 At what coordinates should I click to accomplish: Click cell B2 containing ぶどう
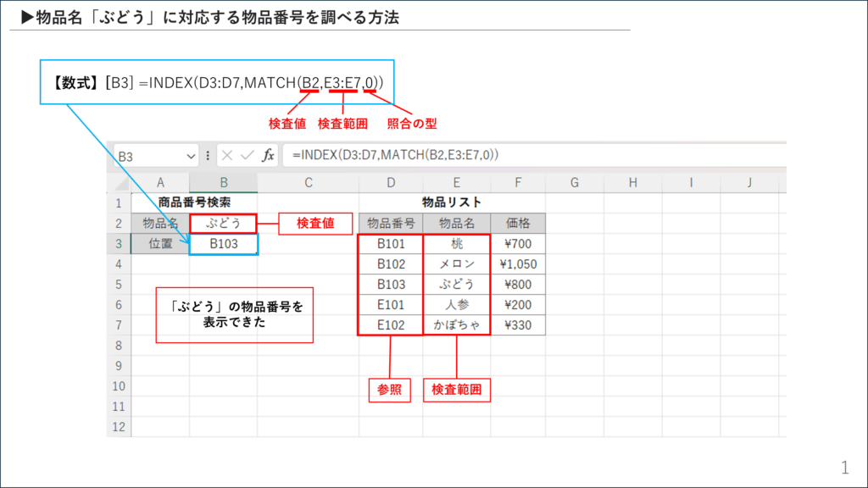[224, 224]
